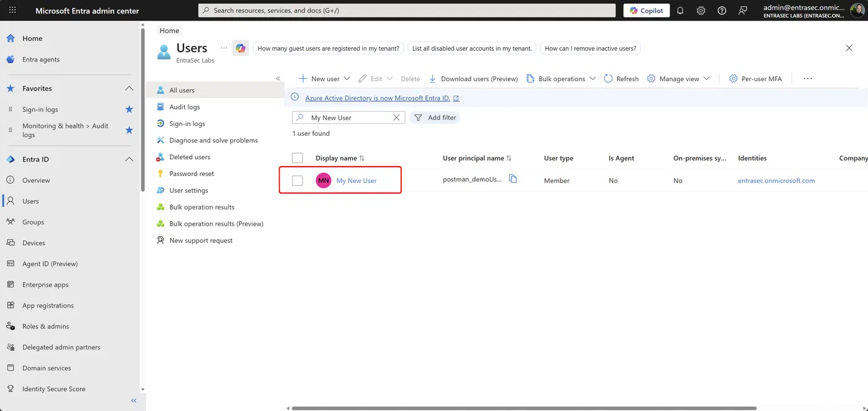This screenshot has width=868, height=411.
Task: Open the settings gear in header
Action: [x=701, y=11]
